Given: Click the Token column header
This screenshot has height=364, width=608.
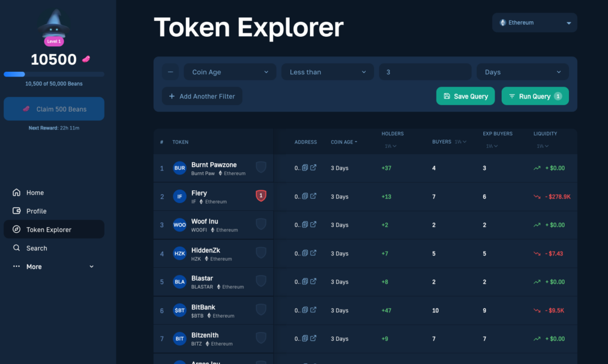Looking at the screenshot, I should 180,142.
